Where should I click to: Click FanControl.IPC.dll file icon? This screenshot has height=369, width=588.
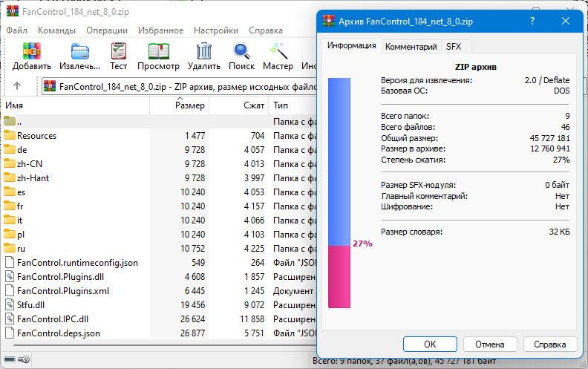10,319
